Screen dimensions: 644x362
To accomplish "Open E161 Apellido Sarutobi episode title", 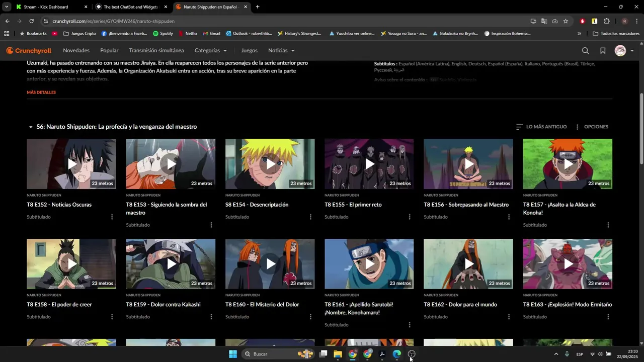I will coord(359,309).
